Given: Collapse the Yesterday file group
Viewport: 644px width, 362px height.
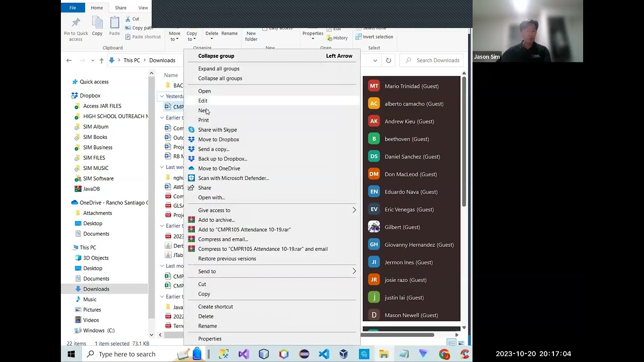Looking at the screenshot, I should [x=162, y=96].
